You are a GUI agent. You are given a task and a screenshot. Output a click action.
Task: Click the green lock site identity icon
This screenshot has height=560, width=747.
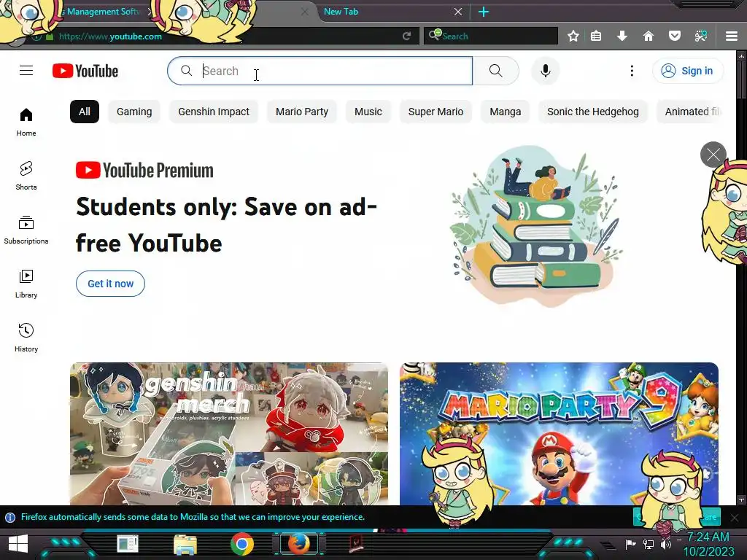pyautogui.click(x=49, y=36)
